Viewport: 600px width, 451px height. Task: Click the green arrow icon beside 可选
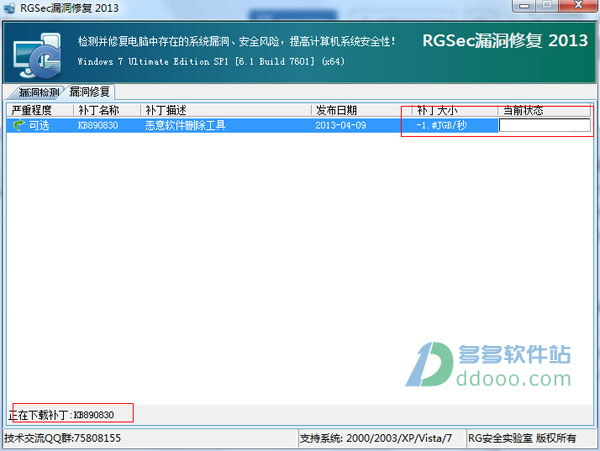[18, 125]
